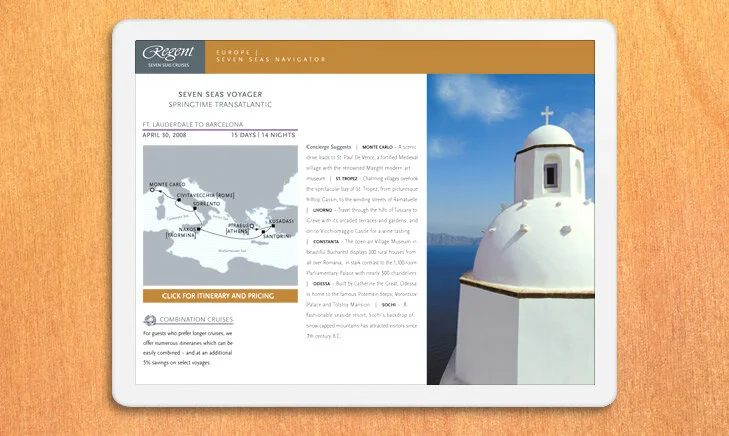Click the globe icon beside Combination Cruises
This screenshot has width=729, height=436.
tap(150, 320)
